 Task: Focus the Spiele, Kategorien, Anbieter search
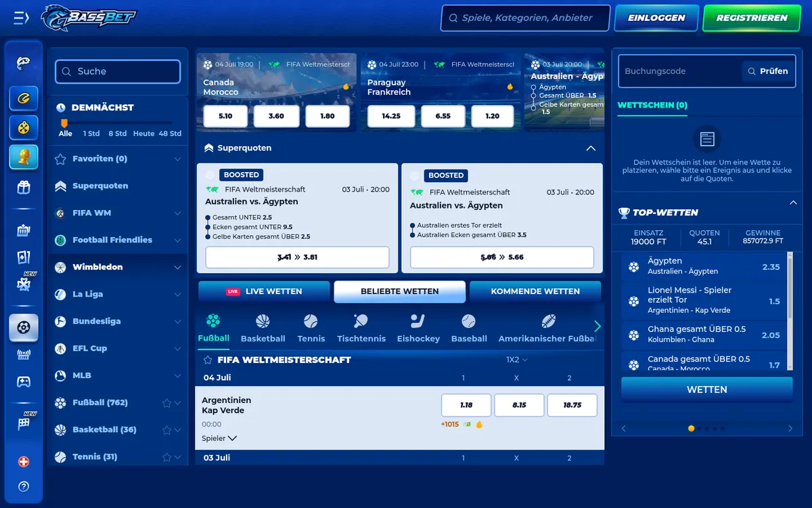click(x=525, y=18)
